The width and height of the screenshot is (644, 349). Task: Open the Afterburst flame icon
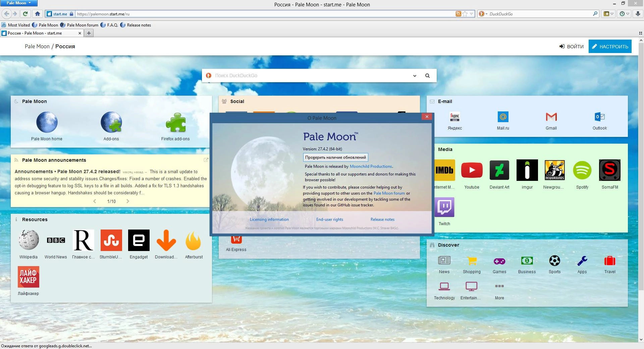tap(194, 240)
